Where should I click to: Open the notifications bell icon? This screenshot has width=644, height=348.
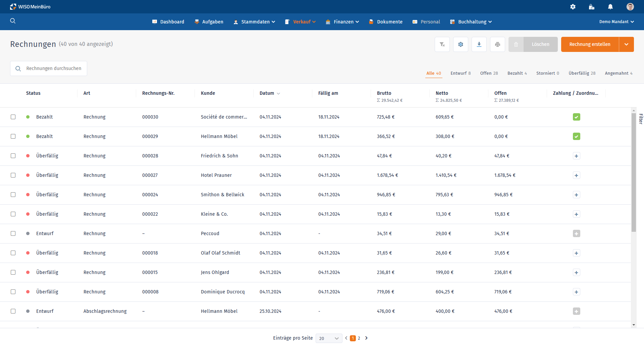(610, 7)
